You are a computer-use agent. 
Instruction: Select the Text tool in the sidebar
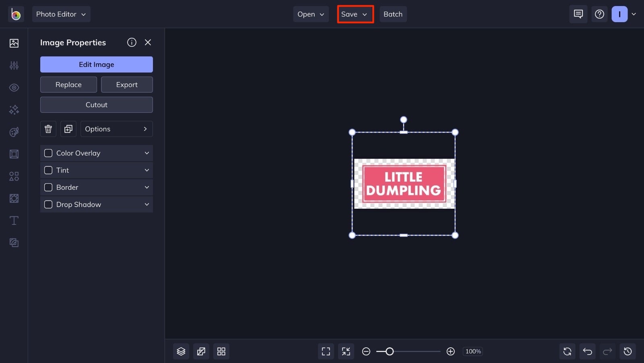pyautogui.click(x=14, y=220)
